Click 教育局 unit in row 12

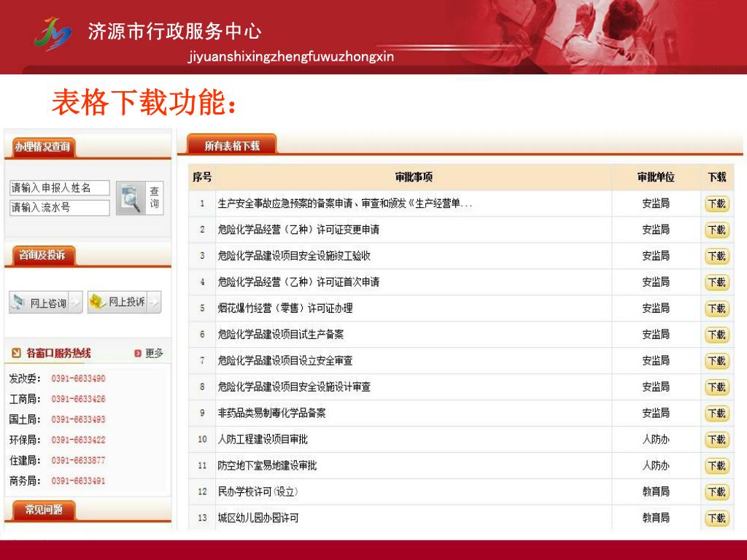pyautogui.click(x=656, y=492)
